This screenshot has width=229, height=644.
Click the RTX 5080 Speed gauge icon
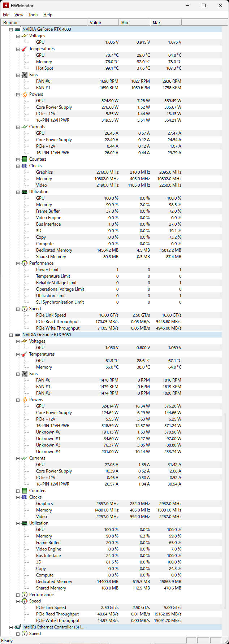(x=25, y=601)
